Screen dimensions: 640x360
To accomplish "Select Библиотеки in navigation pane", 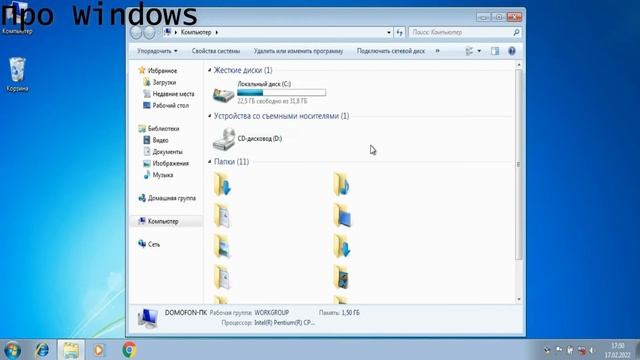I will (159, 129).
